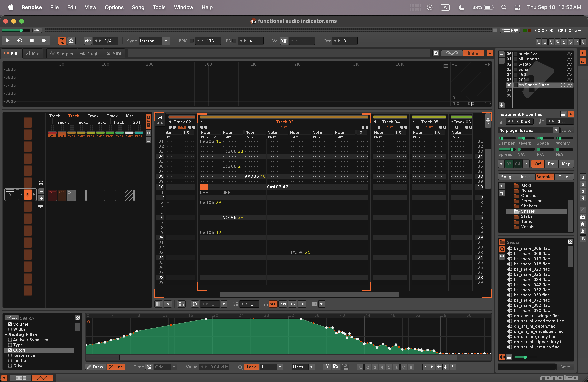Click the quantize Q icon
This screenshot has height=382, width=588.
point(195,304)
